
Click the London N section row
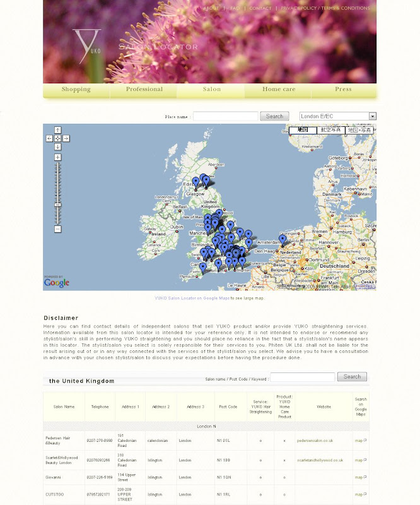click(x=206, y=427)
